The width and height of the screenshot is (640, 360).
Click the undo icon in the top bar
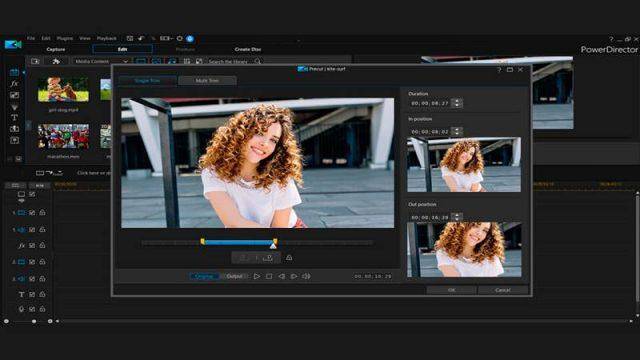click(141, 38)
